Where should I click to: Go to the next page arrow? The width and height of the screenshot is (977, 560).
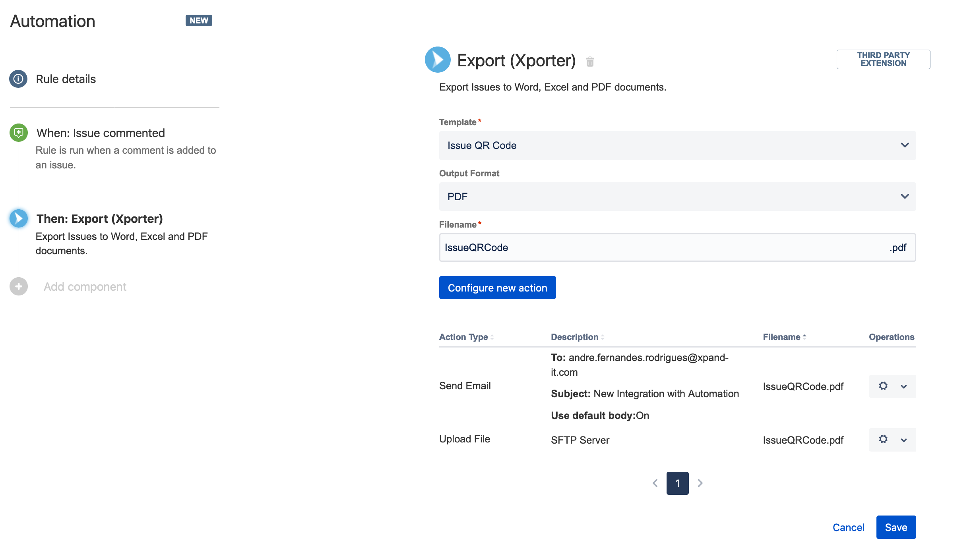(x=700, y=483)
